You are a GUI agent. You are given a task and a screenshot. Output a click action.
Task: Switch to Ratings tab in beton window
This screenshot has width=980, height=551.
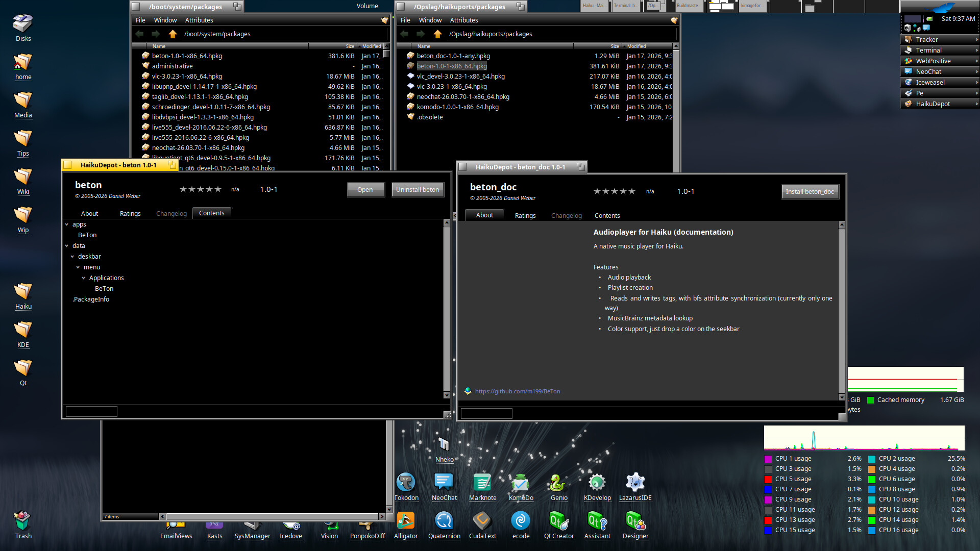click(x=130, y=214)
